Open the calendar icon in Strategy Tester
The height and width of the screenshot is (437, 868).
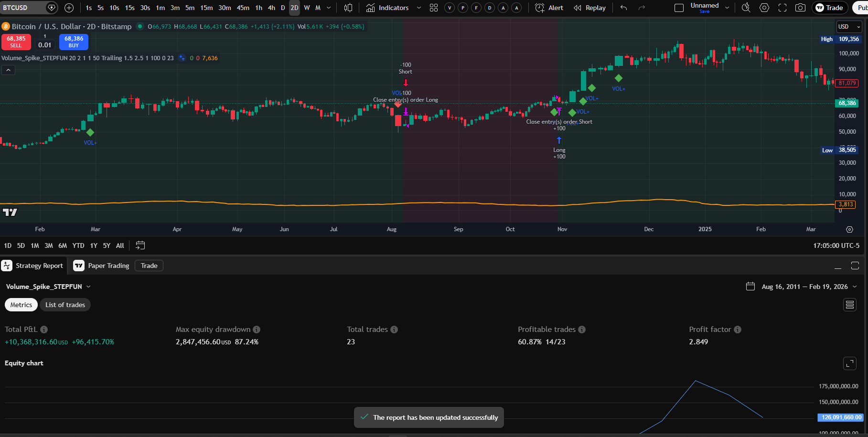[x=750, y=287]
